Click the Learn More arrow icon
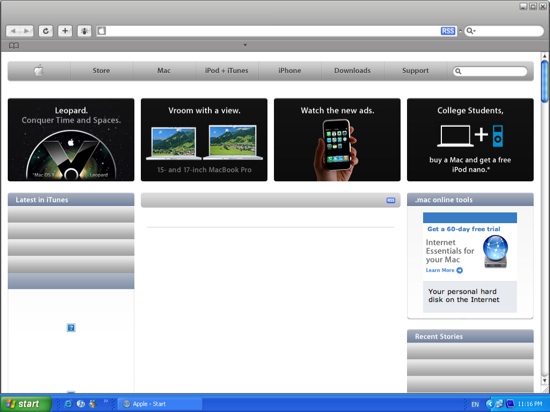 click(460, 270)
